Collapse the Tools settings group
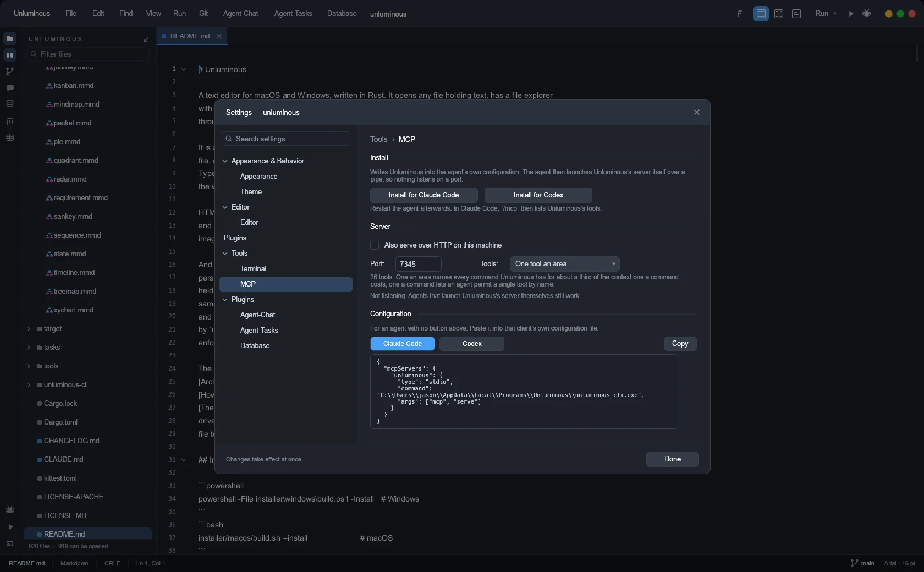Viewport: 924px width, 572px height. (225, 254)
